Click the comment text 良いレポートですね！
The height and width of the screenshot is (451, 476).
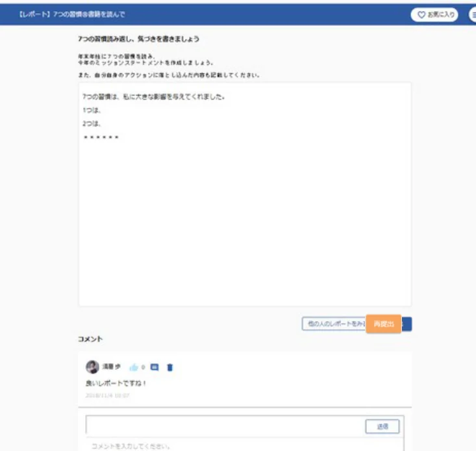pyautogui.click(x=116, y=383)
